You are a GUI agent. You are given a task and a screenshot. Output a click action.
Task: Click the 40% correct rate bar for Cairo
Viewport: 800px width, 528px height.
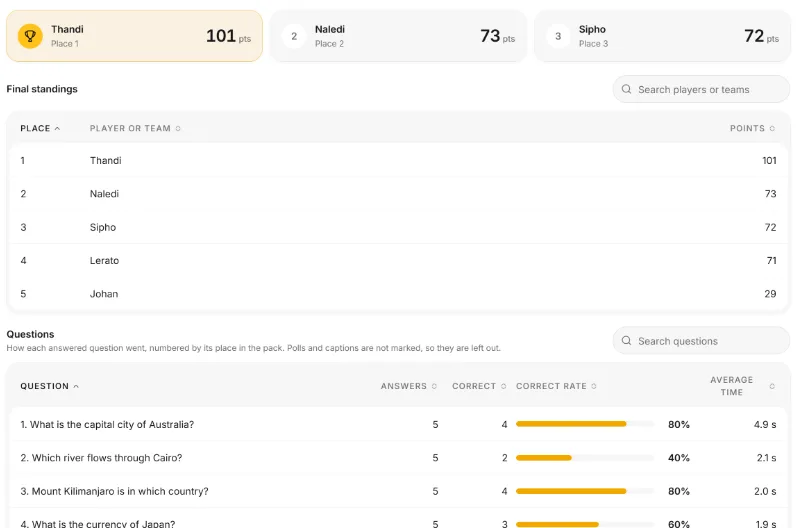585,458
